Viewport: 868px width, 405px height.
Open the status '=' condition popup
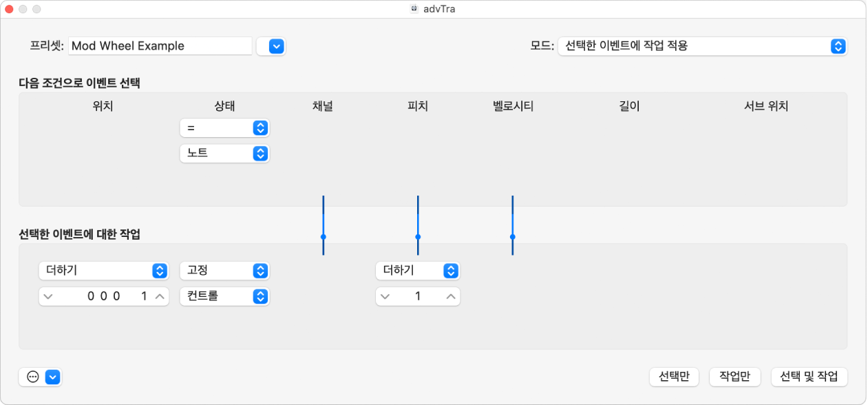click(224, 128)
